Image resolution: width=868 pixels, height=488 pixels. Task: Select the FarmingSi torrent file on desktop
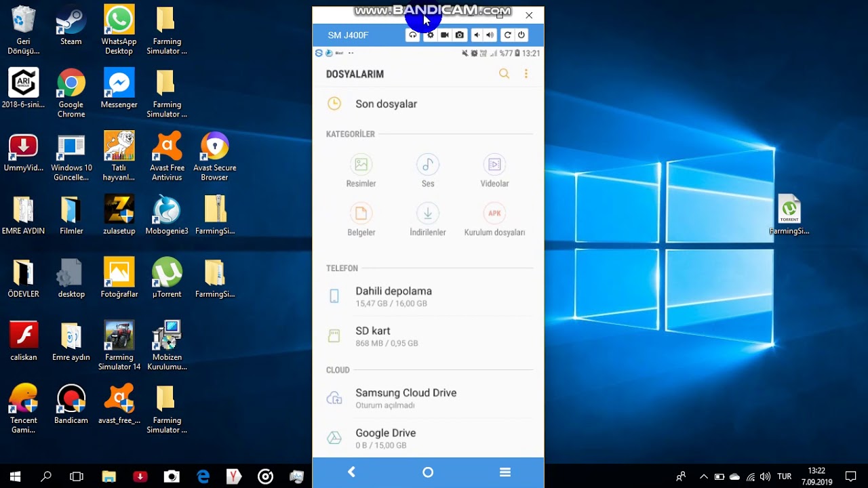click(x=789, y=215)
